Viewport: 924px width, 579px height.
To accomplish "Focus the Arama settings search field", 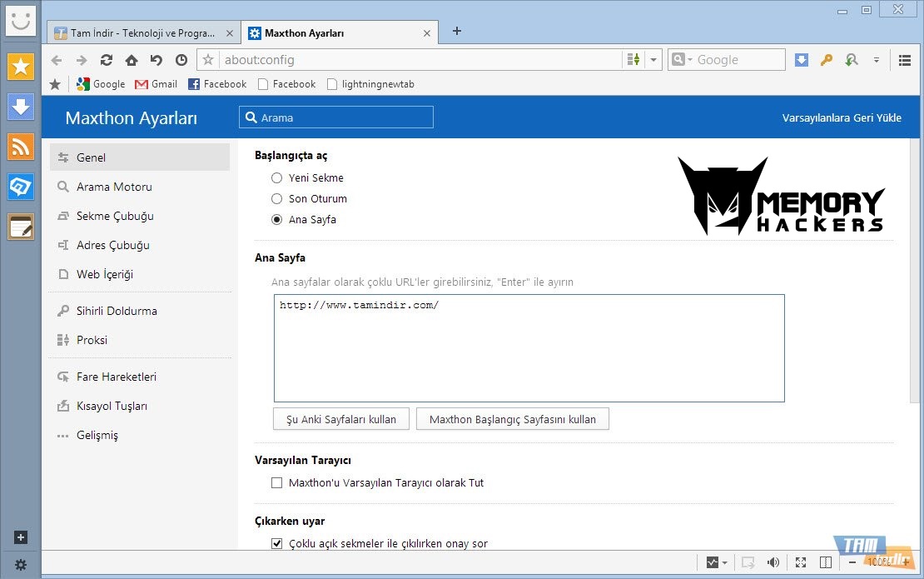I will 336,117.
